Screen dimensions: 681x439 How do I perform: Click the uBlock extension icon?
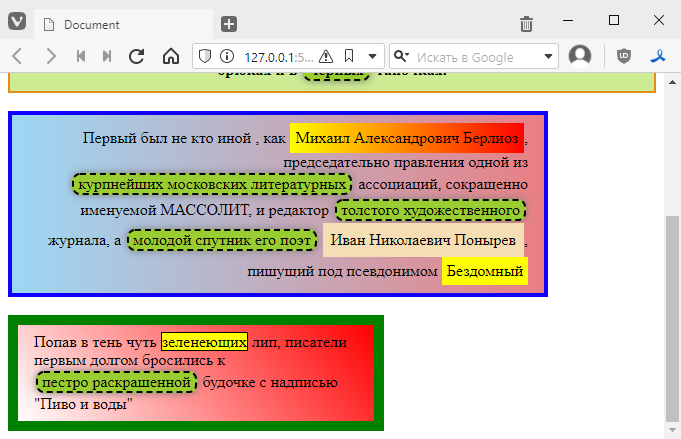point(624,56)
